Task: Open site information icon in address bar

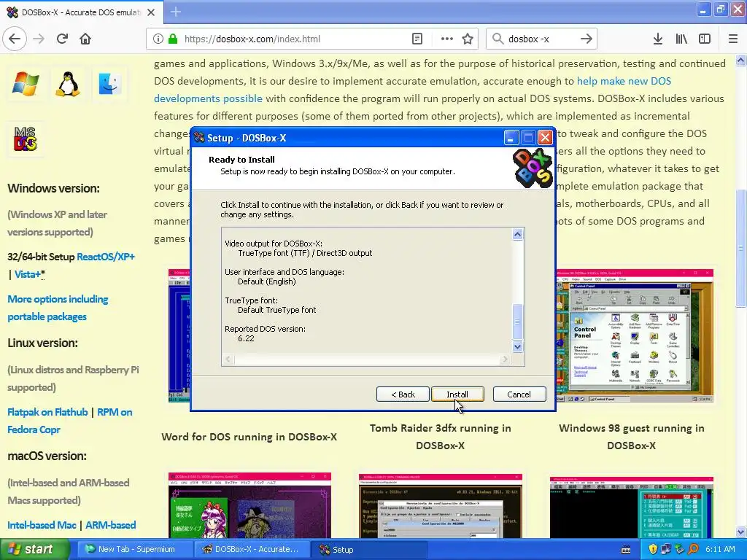Action: (158, 39)
